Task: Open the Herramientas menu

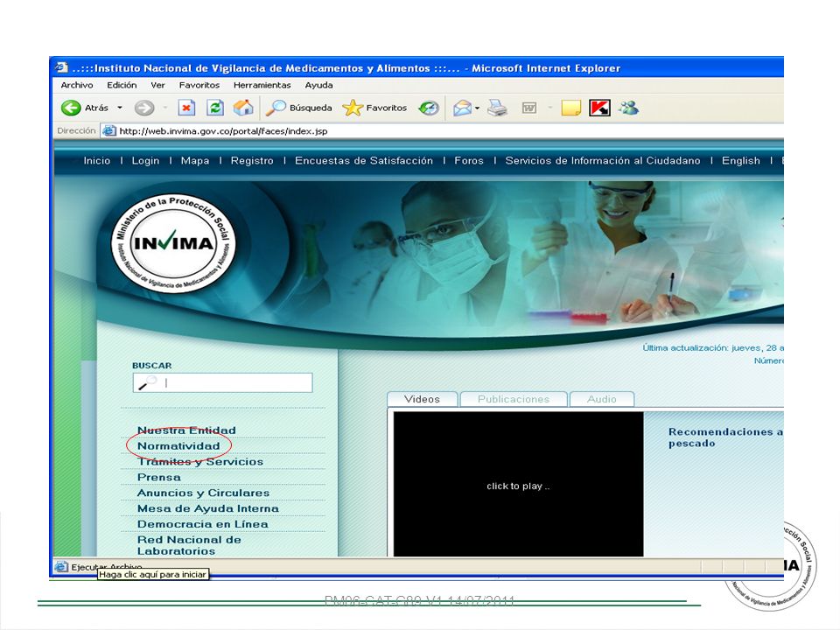Action: point(262,85)
